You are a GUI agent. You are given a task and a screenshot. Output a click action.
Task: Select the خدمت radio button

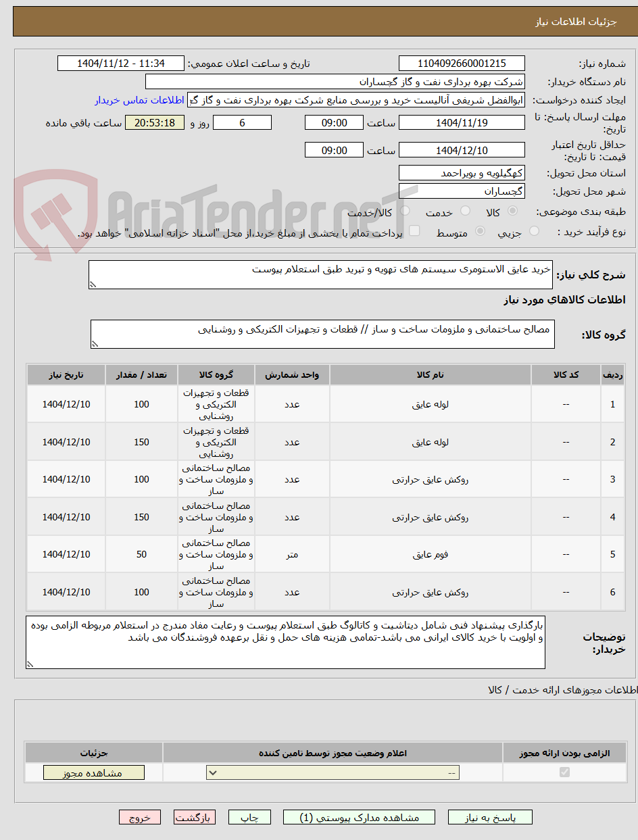coord(464,212)
